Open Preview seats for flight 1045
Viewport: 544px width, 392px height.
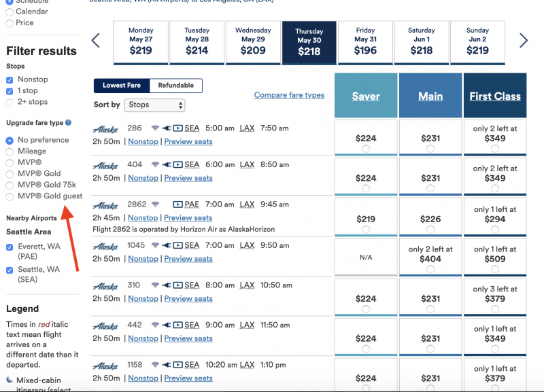pos(188,259)
